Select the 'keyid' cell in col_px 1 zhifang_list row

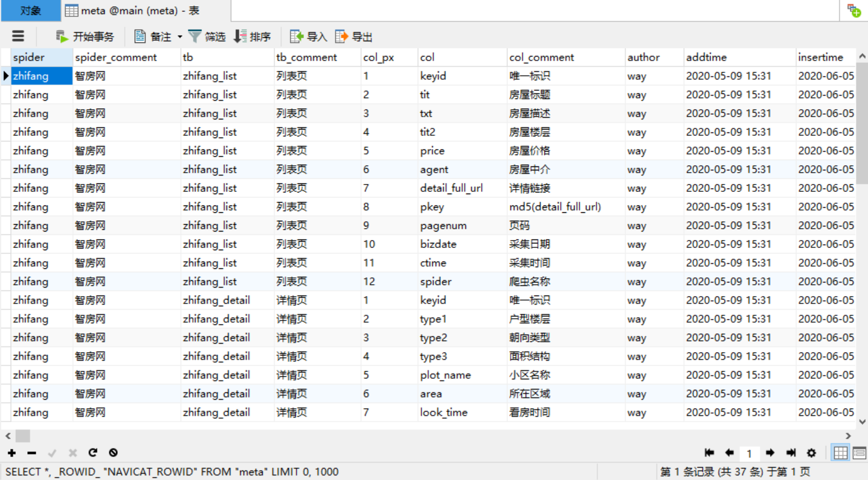point(462,76)
